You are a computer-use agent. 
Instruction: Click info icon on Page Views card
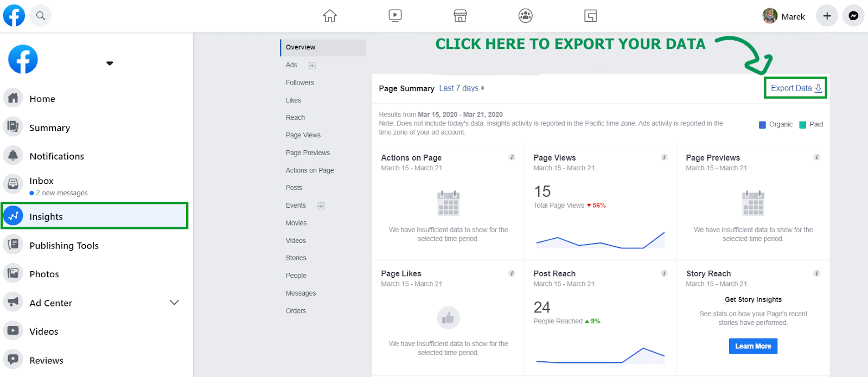click(664, 157)
